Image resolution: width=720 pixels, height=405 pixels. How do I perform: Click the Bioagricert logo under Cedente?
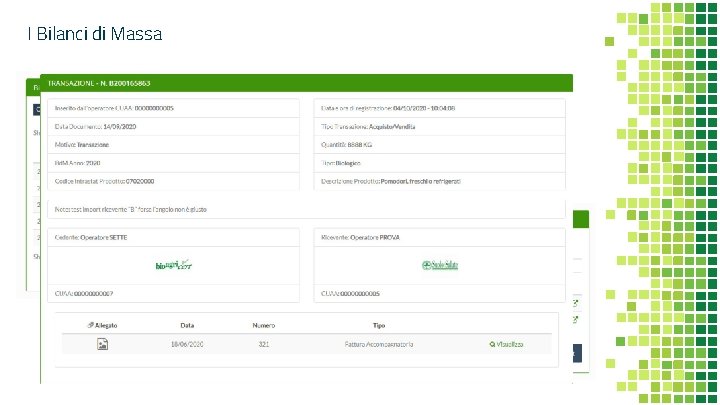(174, 265)
